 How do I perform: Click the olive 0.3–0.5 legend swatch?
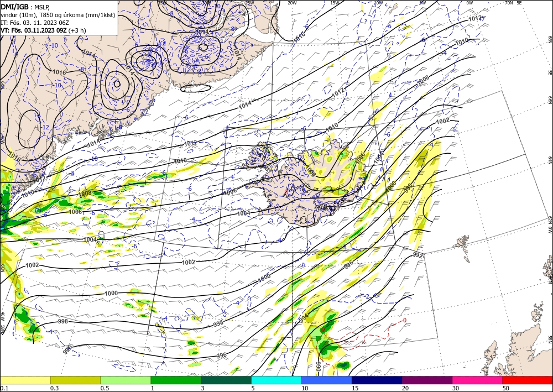point(75,380)
